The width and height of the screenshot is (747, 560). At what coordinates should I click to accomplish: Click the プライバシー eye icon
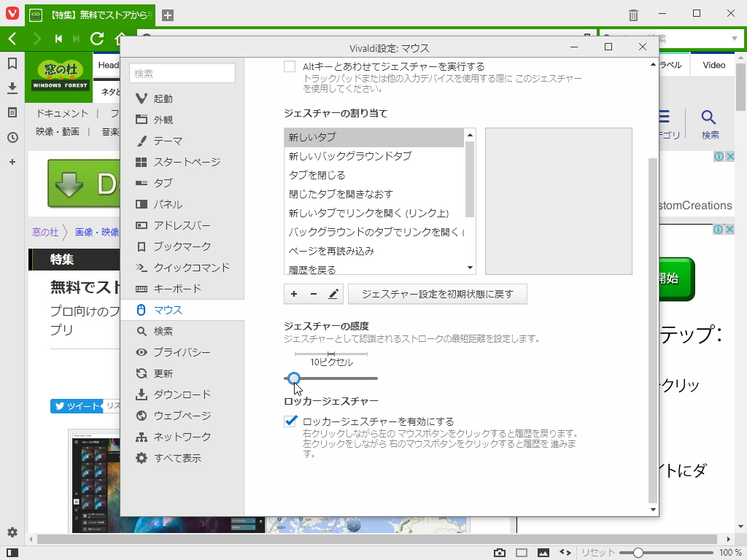(x=142, y=352)
